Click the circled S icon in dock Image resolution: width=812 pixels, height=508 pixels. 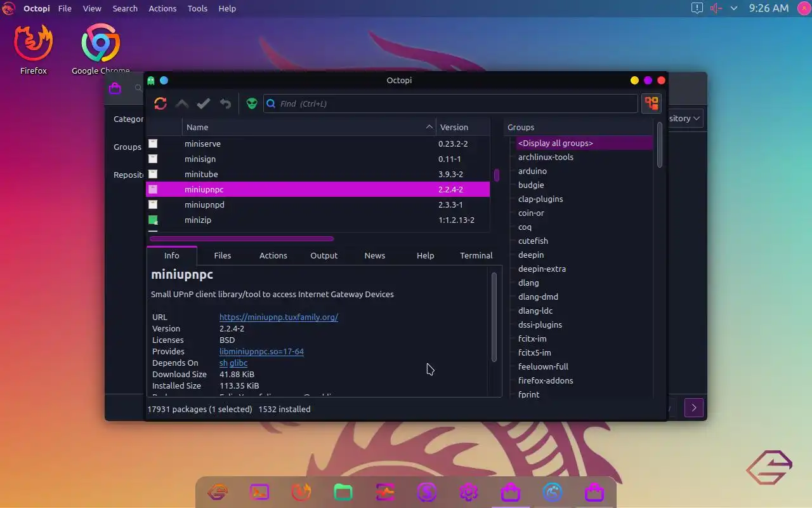coord(427,492)
